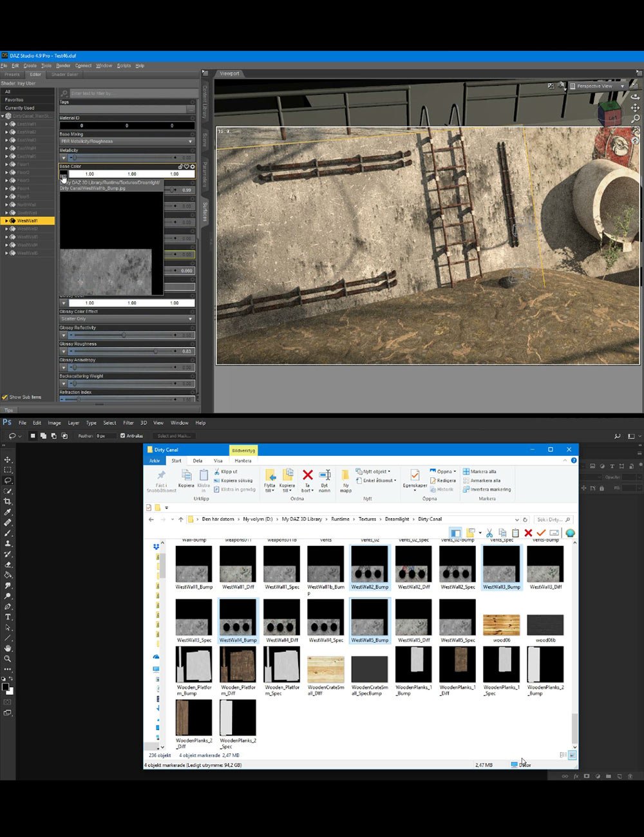Expand the EastWall1 surface tree item
This screenshot has height=837, width=644.
[x=6, y=124]
